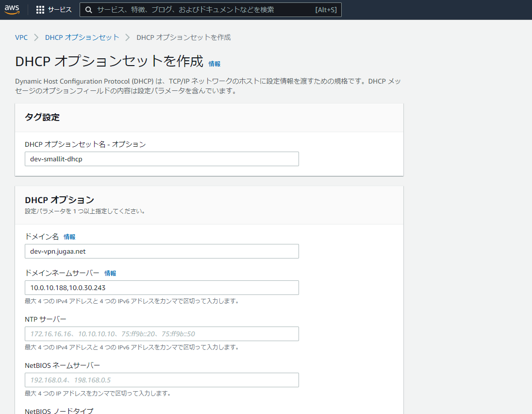Open the services grid icon menu
Screen dimensions: 532x414
point(40,10)
